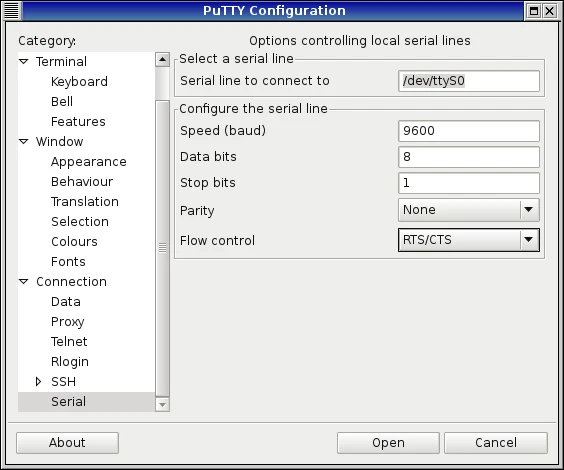The height and width of the screenshot is (470, 564).
Task: Collapse the Terminal category tree
Action: (x=24, y=61)
